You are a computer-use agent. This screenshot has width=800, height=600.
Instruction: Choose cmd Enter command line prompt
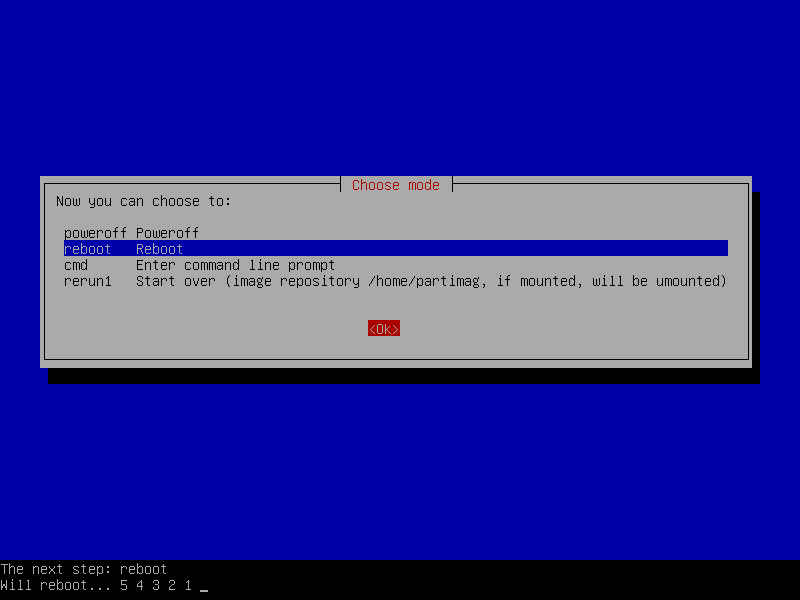[395, 265]
